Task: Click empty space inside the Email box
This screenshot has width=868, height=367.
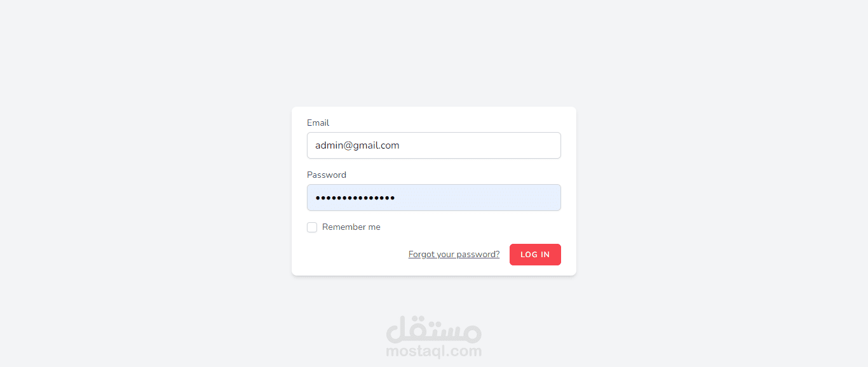Action: click(x=483, y=145)
